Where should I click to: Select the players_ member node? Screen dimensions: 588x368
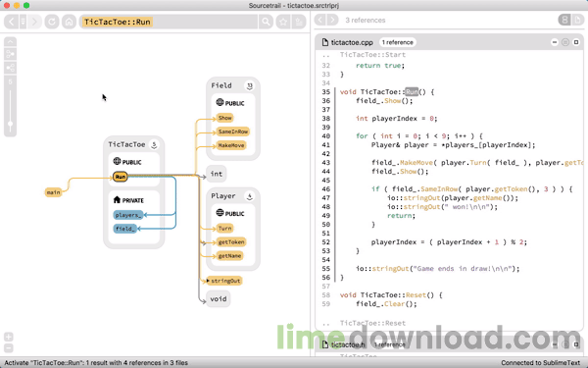[128, 215]
